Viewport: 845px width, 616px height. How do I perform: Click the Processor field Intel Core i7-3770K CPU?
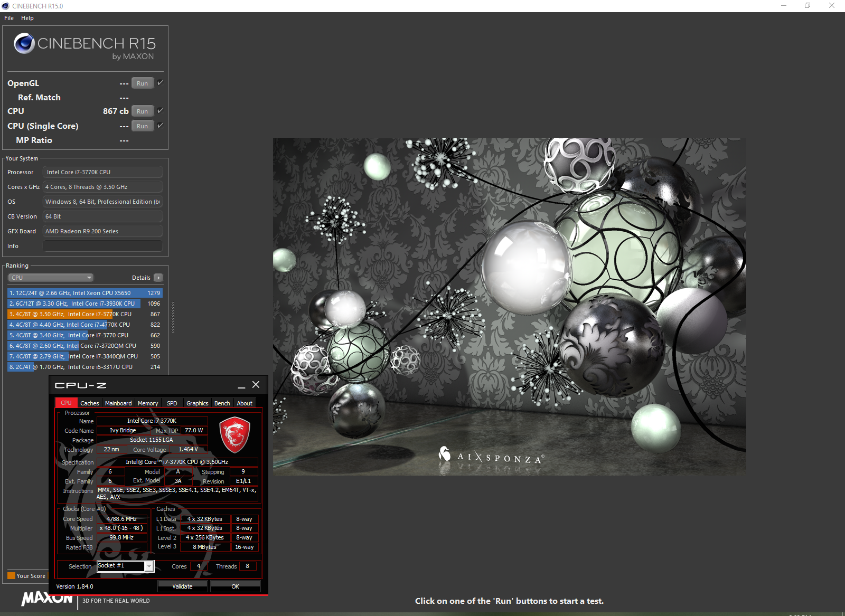pos(102,172)
